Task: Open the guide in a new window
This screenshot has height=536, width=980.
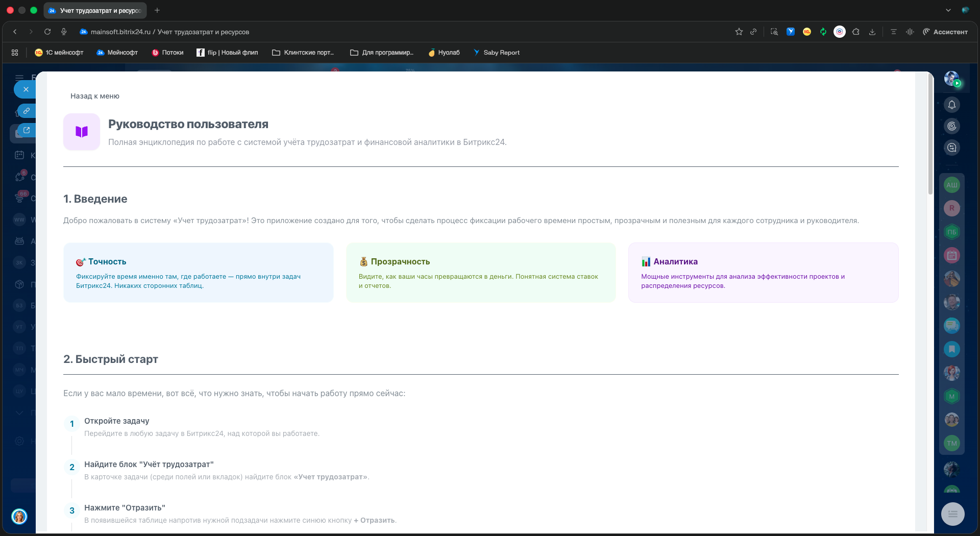Action: coord(27,131)
